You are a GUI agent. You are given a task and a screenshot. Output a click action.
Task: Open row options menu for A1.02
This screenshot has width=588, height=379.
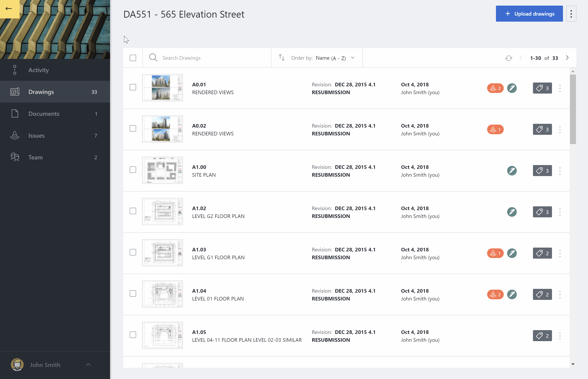coord(560,212)
